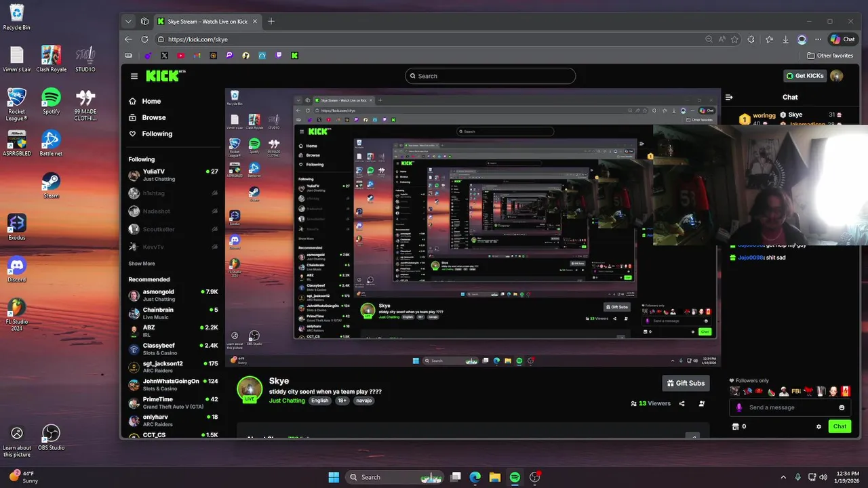Open a new browser tab plus button
Viewport: 868px width, 488px height.
click(271, 21)
